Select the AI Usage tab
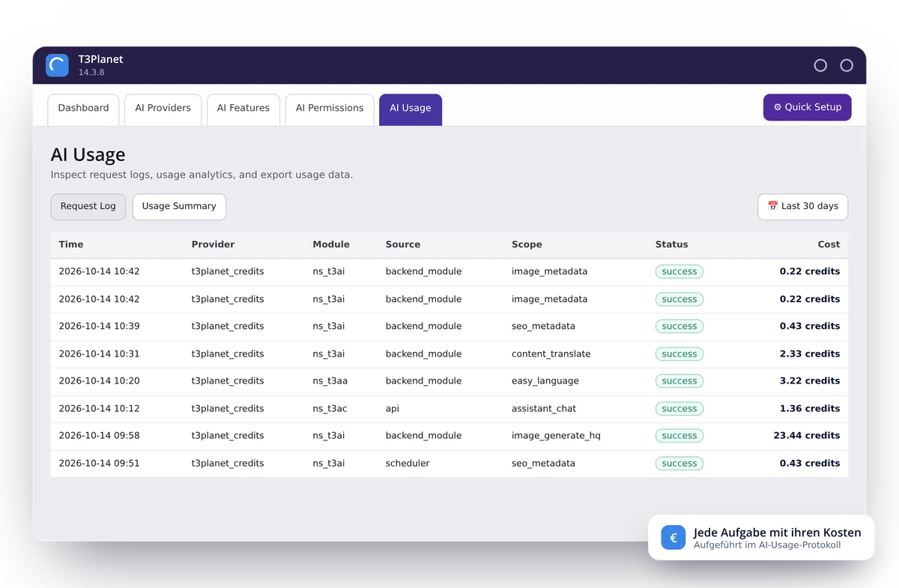The height and width of the screenshot is (588, 899). (411, 109)
